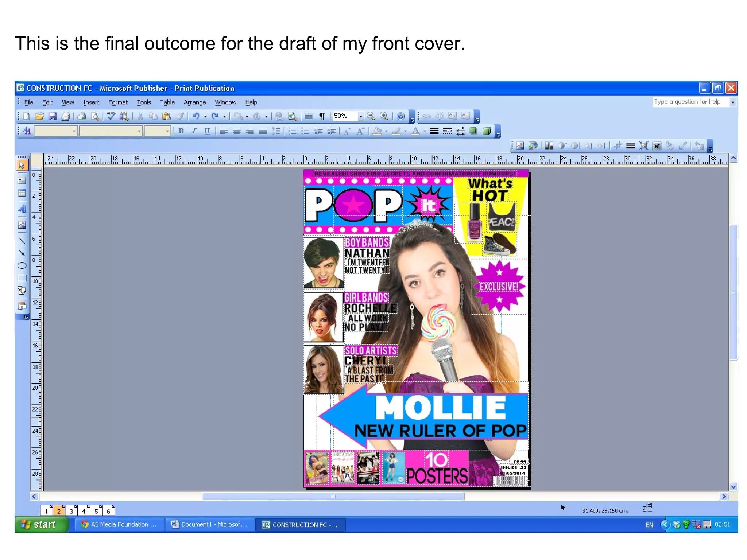Insert picture from scanner or camera
Image resolution: width=747 pixels, height=560 pixels.
[x=533, y=146]
